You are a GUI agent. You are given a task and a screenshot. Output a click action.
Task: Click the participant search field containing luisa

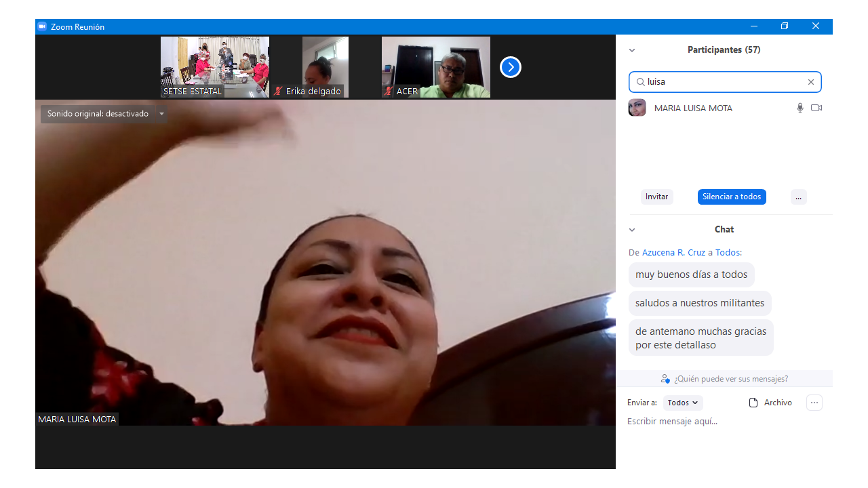(x=725, y=82)
